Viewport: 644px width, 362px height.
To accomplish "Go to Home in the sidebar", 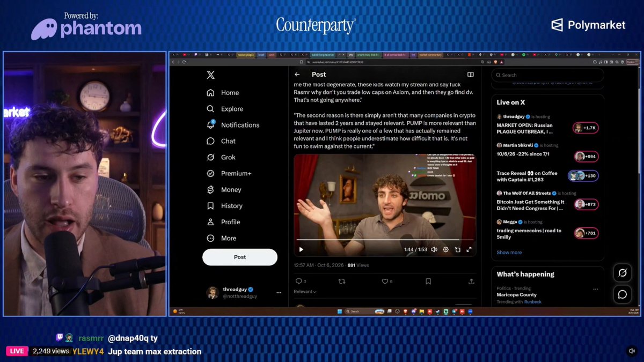I will (x=223, y=93).
